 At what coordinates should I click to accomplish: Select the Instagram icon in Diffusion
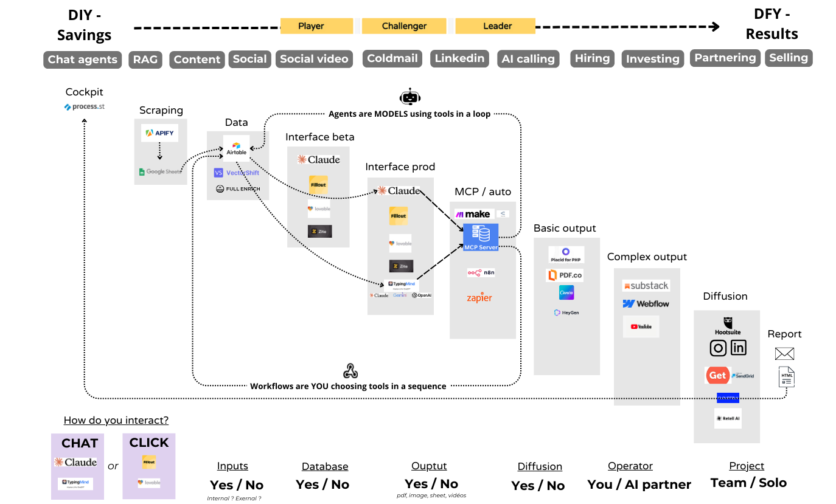coord(719,348)
